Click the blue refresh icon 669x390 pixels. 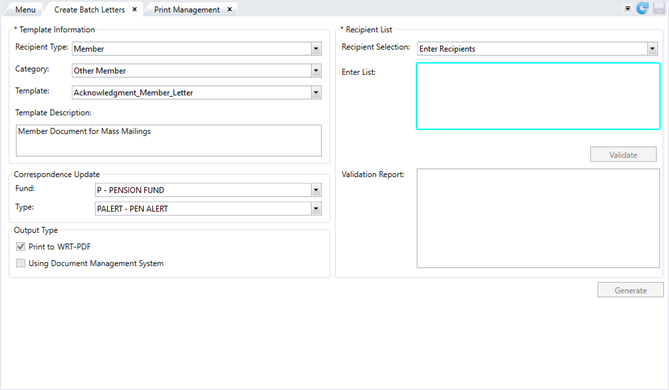642,8
